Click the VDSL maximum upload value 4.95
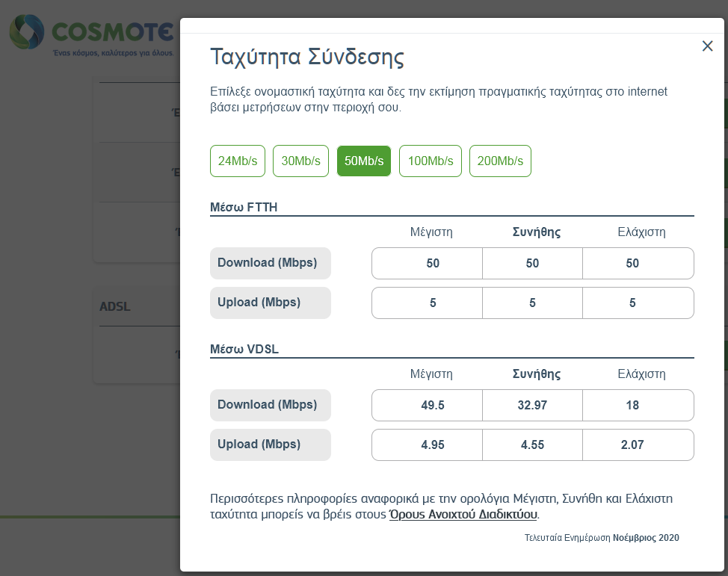Screen dimensions: 728x576 432,445
